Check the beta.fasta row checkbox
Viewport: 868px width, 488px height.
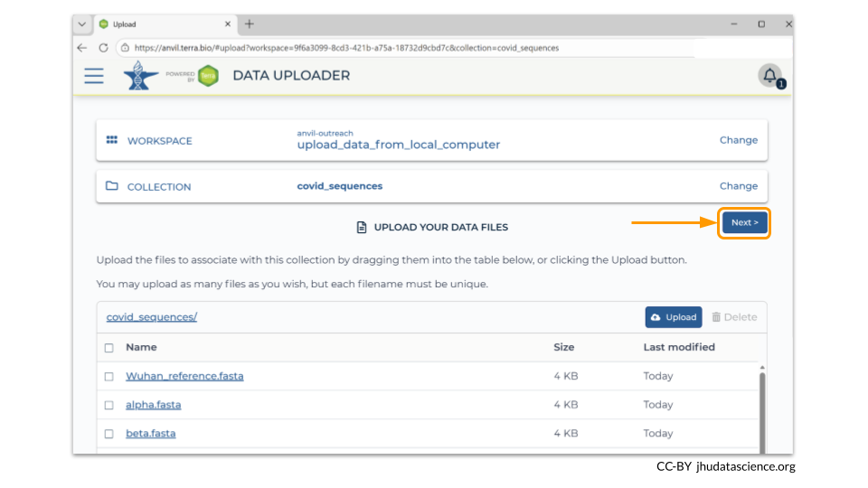pyautogui.click(x=109, y=435)
